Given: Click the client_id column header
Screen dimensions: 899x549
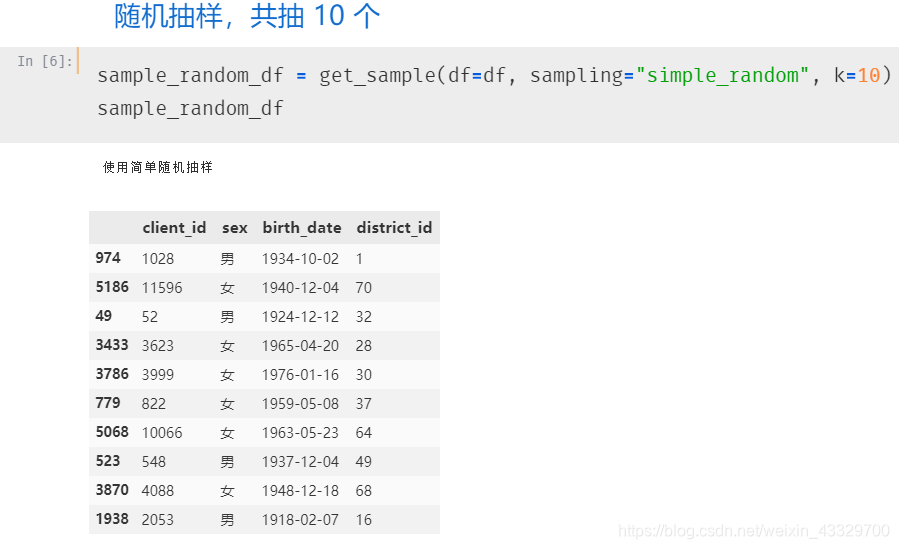Looking at the screenshot, I should (x=174, y=228).
